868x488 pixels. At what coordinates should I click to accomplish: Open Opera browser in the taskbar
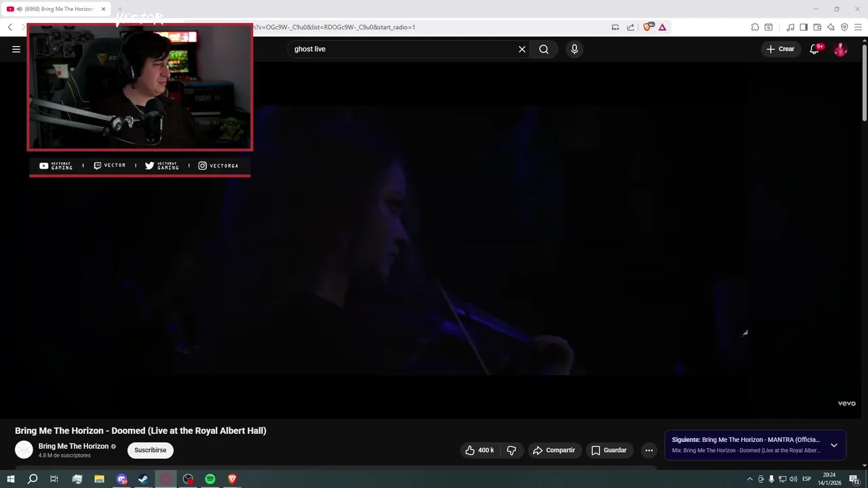pos(165,479)
